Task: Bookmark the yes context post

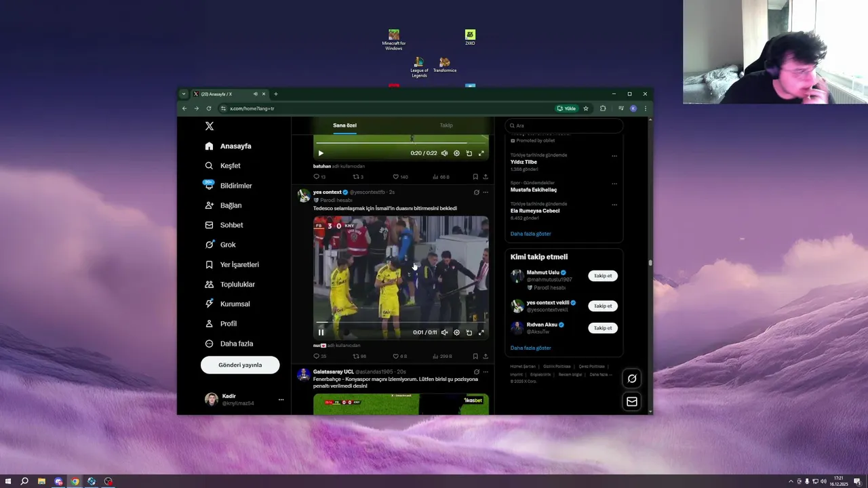Action: click(475, 356)
